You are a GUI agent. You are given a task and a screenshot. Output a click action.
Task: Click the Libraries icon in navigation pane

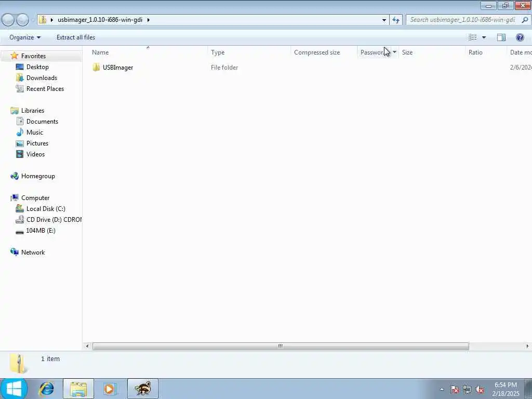click(x=14, y=111)
